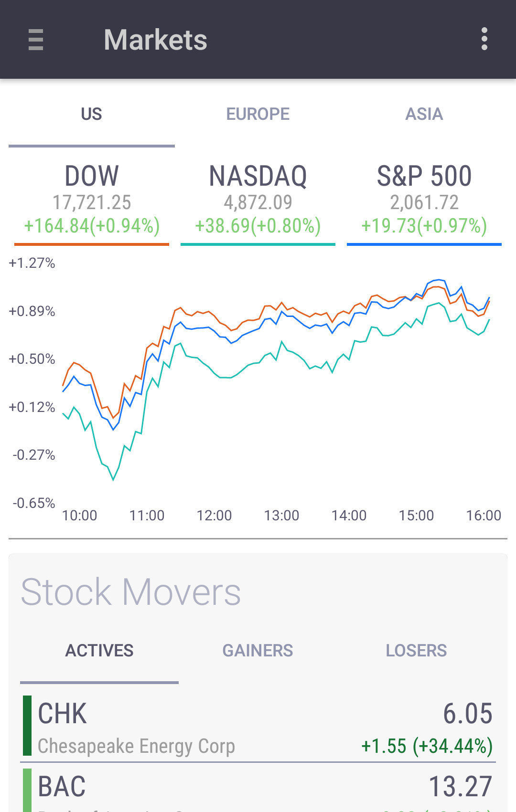Show the ACTIVES stock movers
Viewport: 516px width, 812px height.
point(99,651)
